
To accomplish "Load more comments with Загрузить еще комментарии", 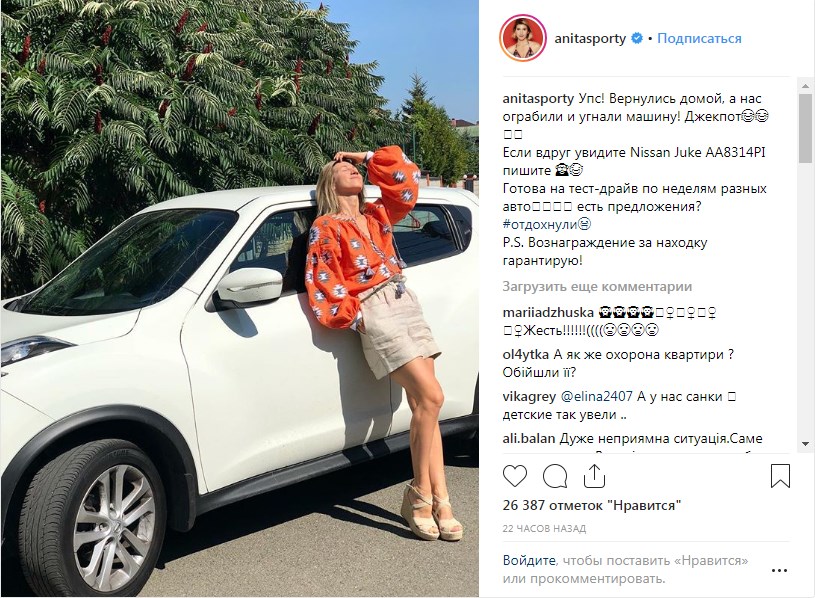I will (x=597, y=286).
